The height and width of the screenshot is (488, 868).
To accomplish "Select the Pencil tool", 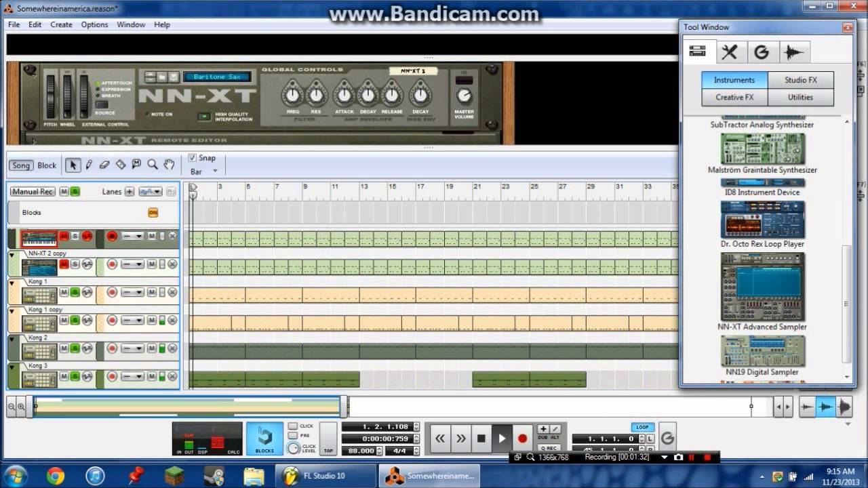I will point(89,165).
